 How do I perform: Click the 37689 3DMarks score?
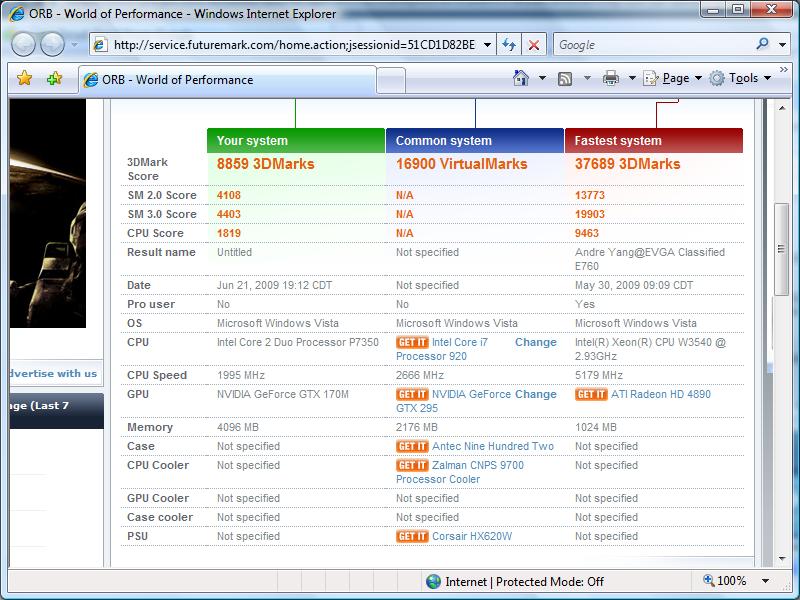pos(628,164)
